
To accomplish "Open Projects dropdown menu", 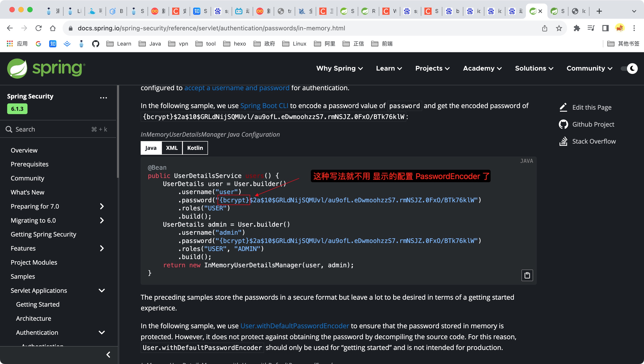I will click(x=432, y=68).
